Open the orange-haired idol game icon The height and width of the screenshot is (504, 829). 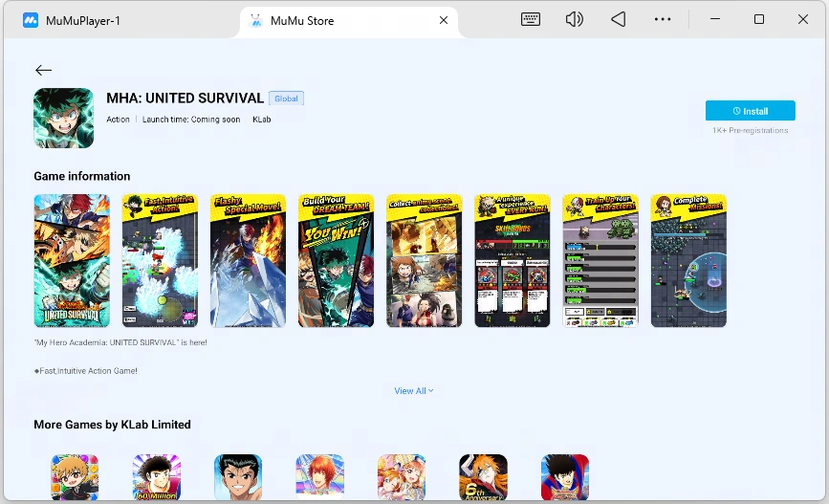(x=320, y=477)
